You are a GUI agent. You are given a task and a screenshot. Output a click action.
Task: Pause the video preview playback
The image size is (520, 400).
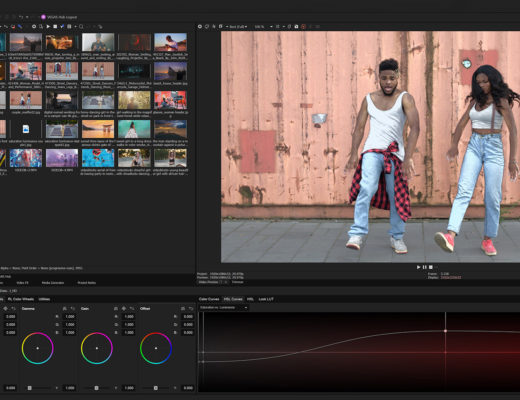[424, 267]
